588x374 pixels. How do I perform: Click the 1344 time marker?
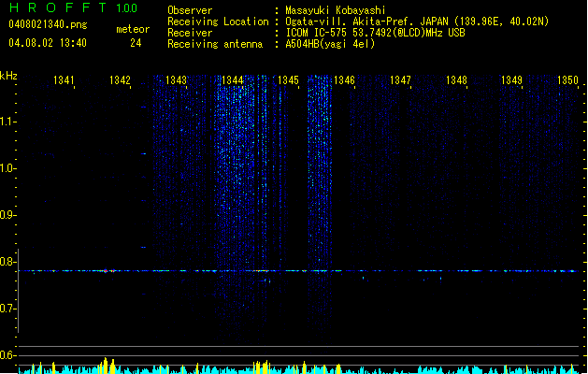pyautogui.click(x=232, y=80)
